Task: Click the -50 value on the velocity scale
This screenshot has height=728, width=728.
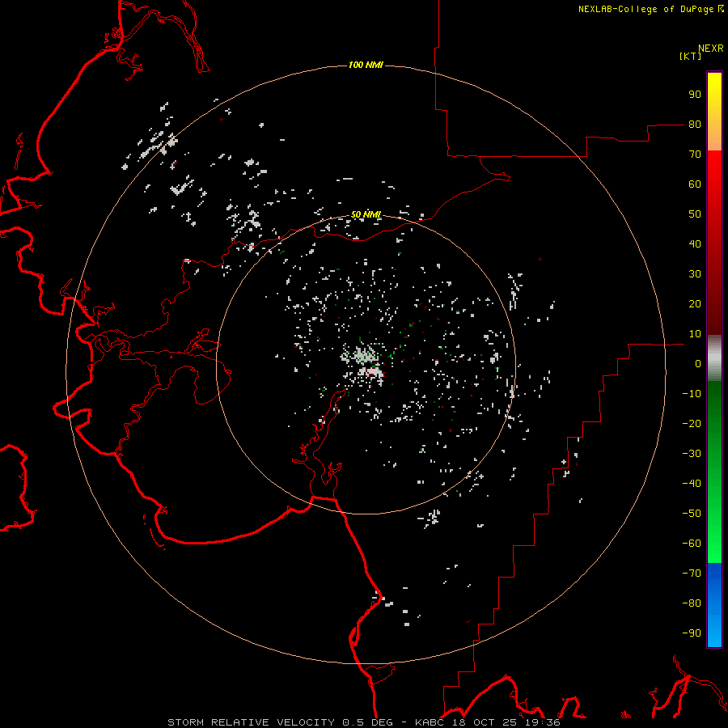Action: pyautogui.click(x=692, y=514)
